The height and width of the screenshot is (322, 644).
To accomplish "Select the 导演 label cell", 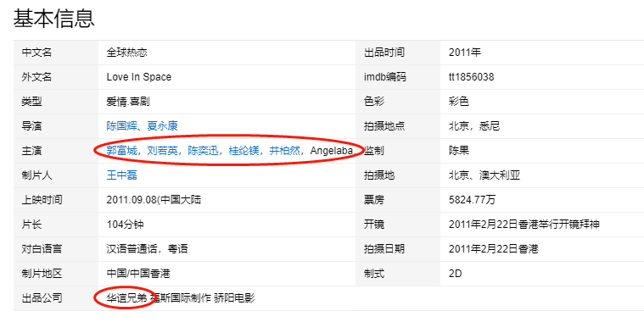I will pos(56,126).
